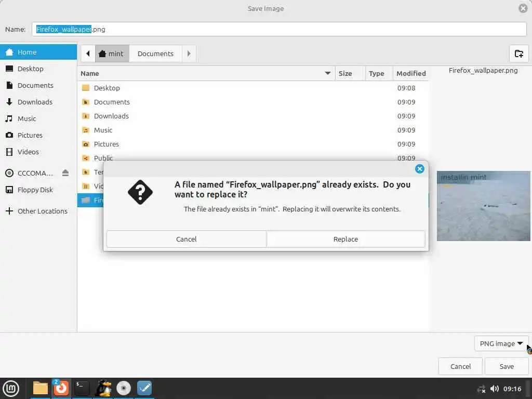Open the Pictures folder in the file list
The width and height of the screenshot is (532, 399).
coord(253,144)
